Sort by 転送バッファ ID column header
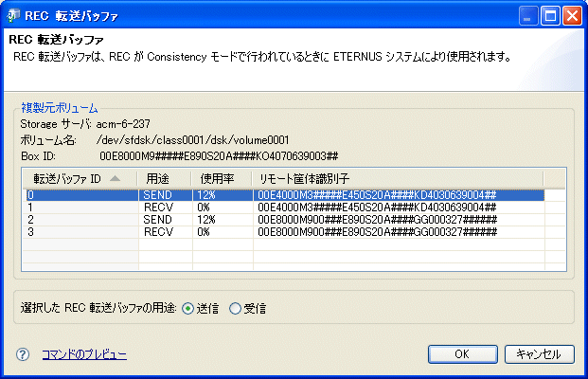The image size is (588, 379). [80, 179]
